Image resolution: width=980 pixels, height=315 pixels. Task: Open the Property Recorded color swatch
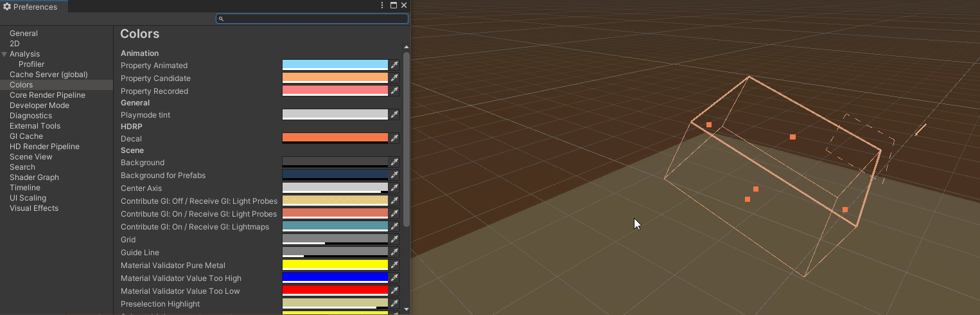tap(335, 91)
